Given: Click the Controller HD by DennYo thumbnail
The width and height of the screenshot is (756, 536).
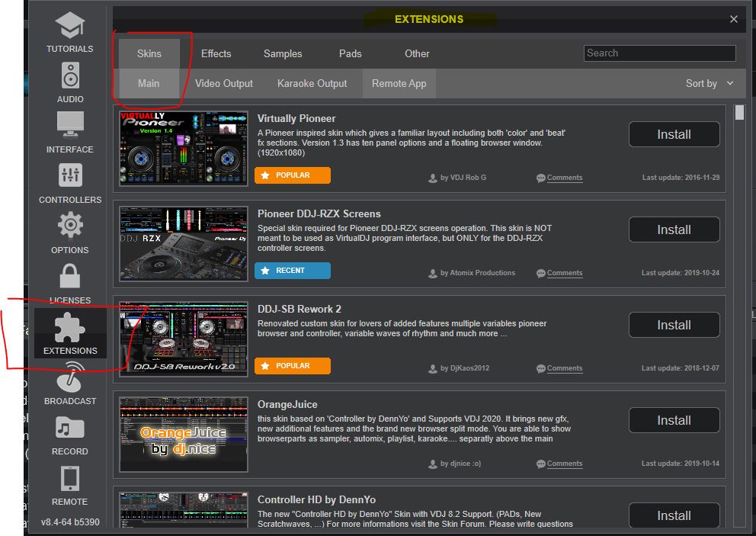Looking at the screenshot, I should 184,510.
